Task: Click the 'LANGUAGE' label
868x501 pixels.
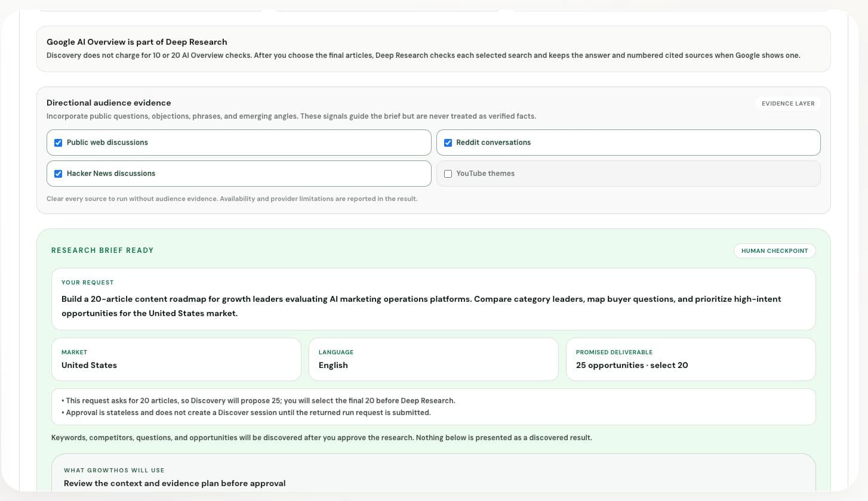Action: [336, 352]
